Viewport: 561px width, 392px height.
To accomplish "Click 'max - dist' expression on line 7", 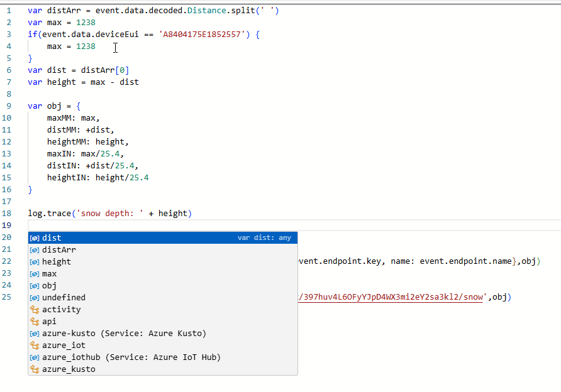I will pos(114,82).
